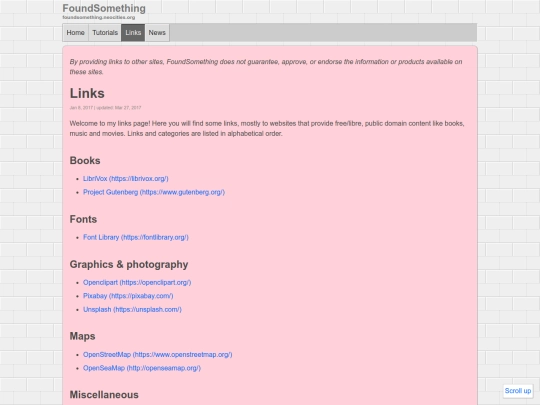This screenshot has height=405, width=540.
Task: Open the Home nav tab
Action: [x=75, y=33]
